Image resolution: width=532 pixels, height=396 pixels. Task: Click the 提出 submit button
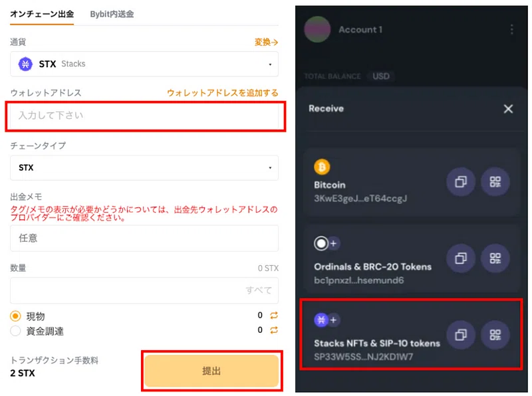[211, 371]
